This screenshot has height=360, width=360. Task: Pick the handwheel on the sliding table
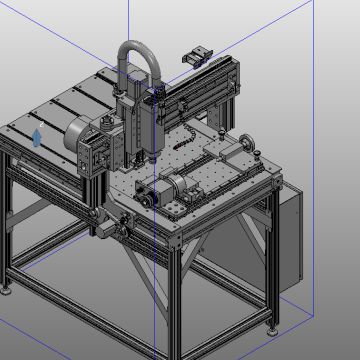point(247,142)
